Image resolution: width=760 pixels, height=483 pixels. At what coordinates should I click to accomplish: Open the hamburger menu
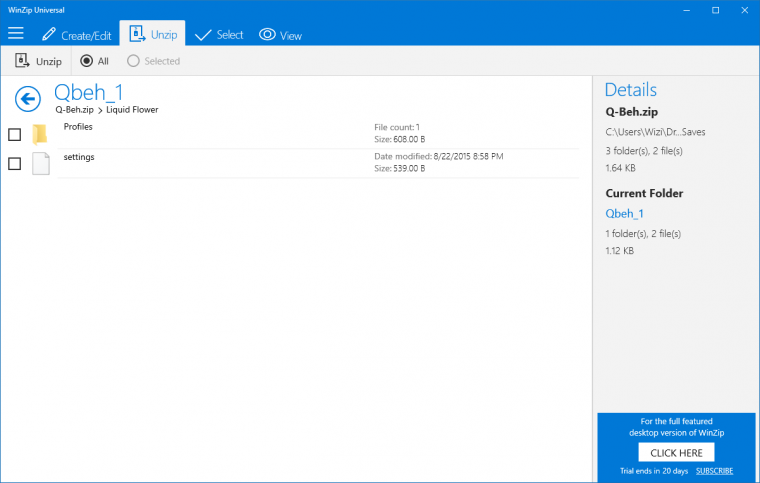click(16, 33)
